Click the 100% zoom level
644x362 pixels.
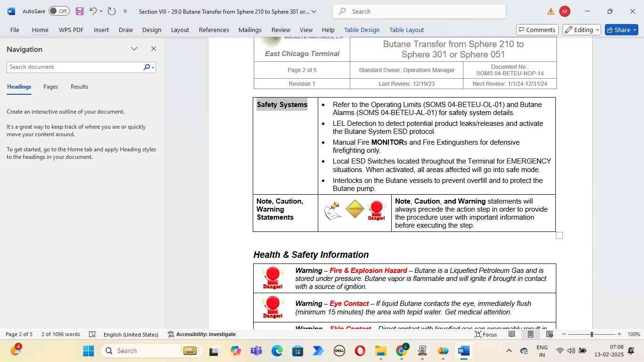click(634, 334)
